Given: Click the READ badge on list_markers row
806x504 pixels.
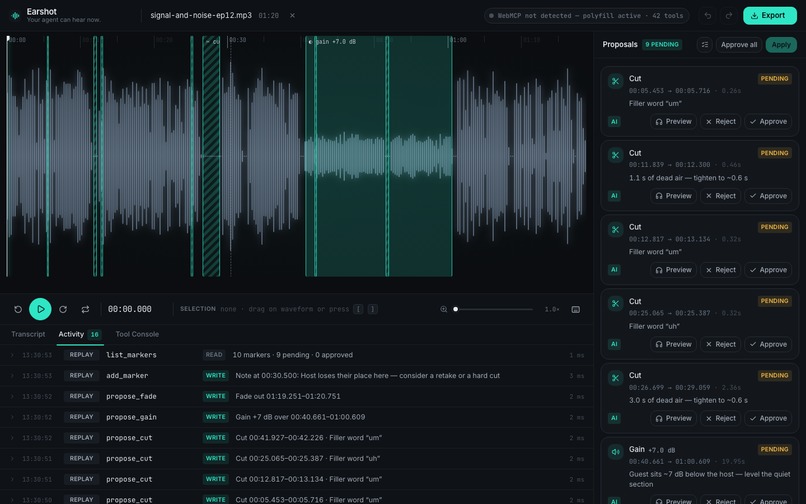Looking at the screenshot, I should 214,355.
